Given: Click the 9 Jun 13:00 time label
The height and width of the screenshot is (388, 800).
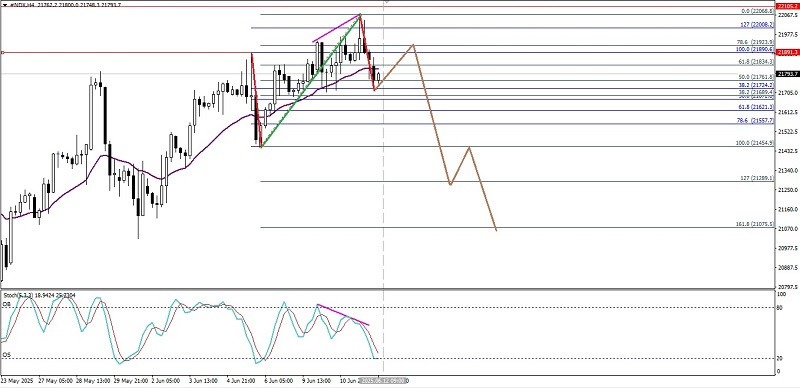Looking at the screenshot, I should 316,381.
